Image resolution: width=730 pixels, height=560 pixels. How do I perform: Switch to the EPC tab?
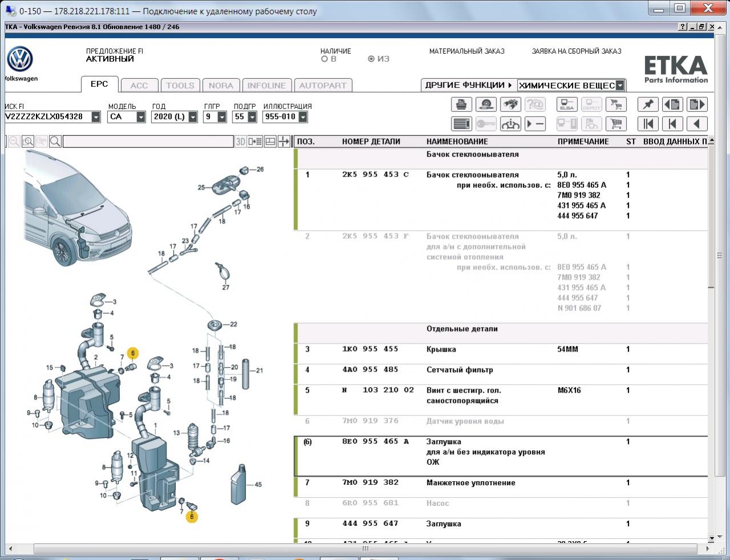pos(99,84)
